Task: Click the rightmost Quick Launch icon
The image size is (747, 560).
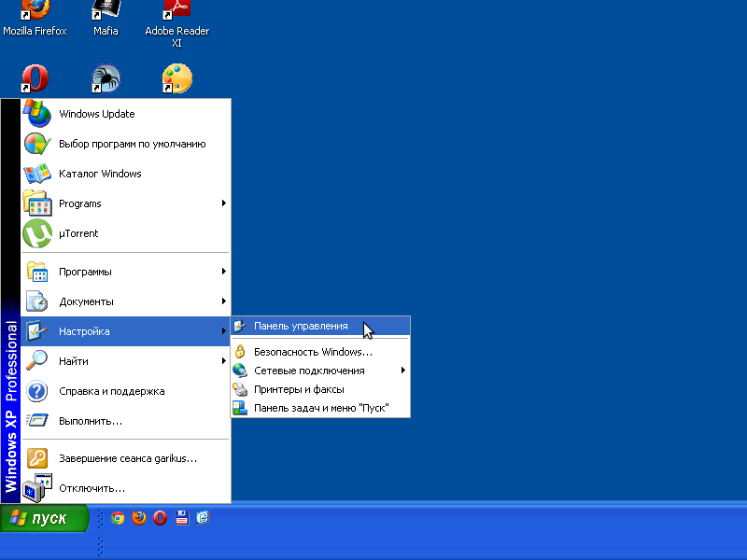Action: (203, 518)
